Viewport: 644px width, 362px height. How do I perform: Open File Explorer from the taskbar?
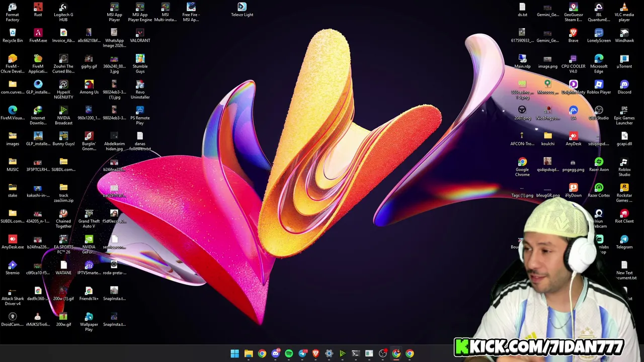click(249, 353)
